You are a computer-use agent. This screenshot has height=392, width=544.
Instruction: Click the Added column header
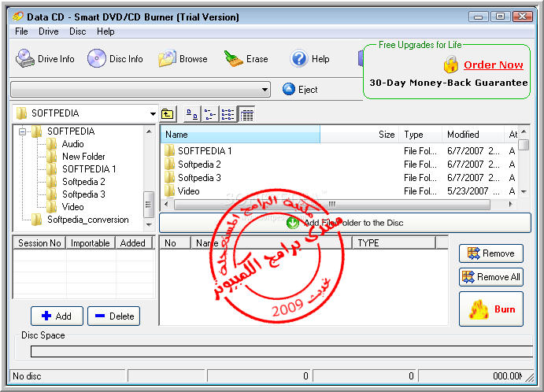pos(134,242)
